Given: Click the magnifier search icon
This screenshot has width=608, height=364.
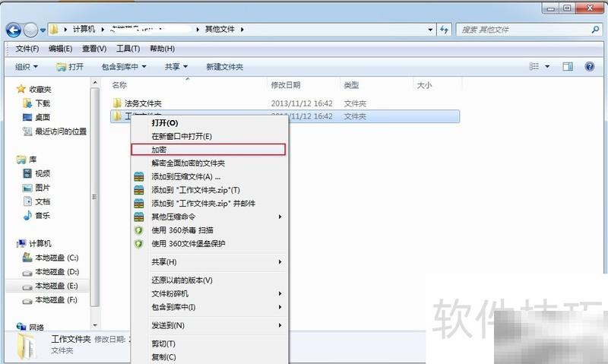Looking at the screenshot, I should click(595, 29).
